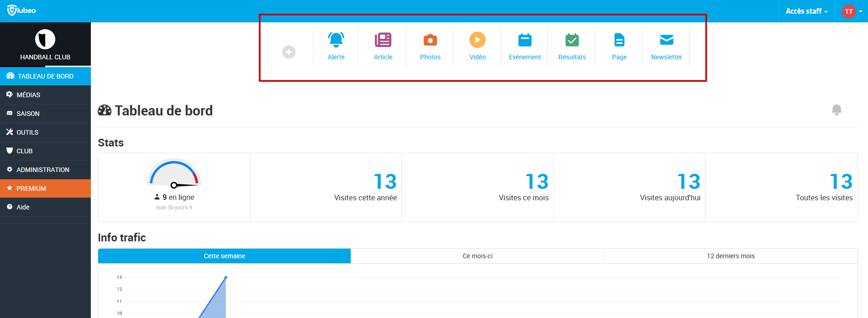Open the Premium section
This screenshot has width=868, height=318.
pos(45,188)
